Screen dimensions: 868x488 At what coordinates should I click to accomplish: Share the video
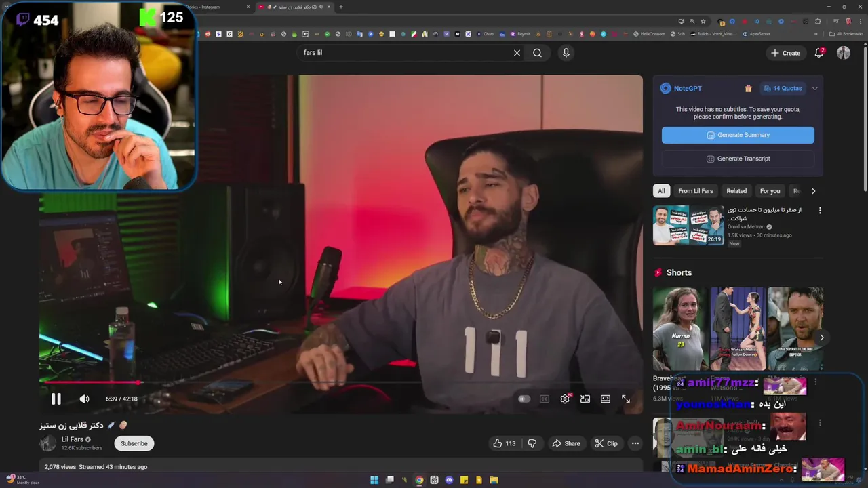(x=566, y=443)
